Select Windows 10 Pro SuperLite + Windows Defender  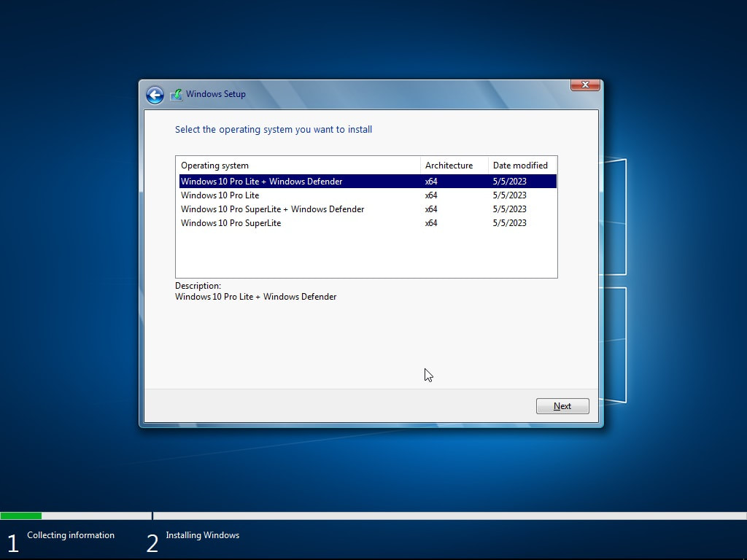pyautogui.click(x=273, y=209)
